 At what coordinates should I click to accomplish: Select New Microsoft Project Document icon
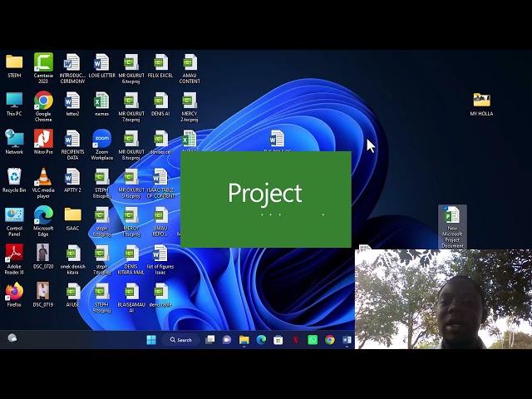(452, 227)
